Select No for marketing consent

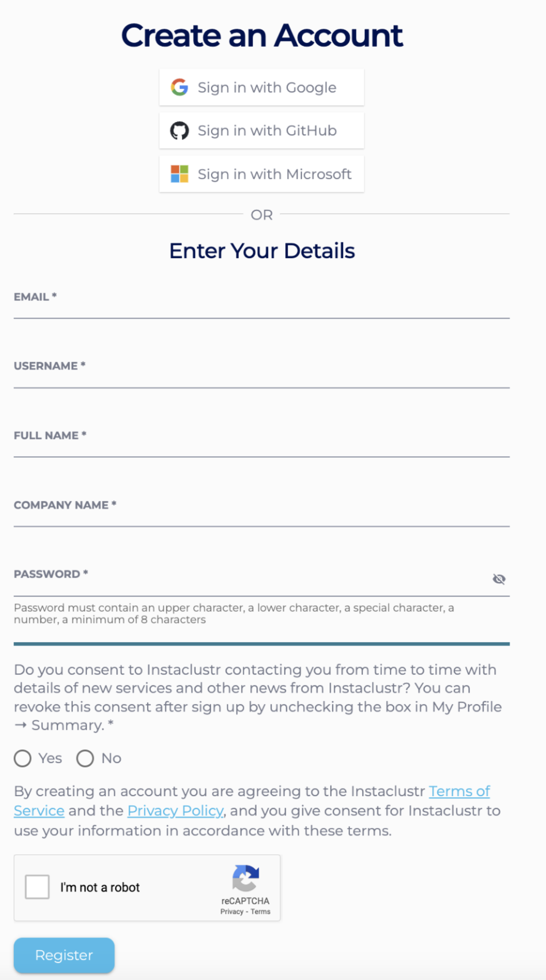[85, 758]
